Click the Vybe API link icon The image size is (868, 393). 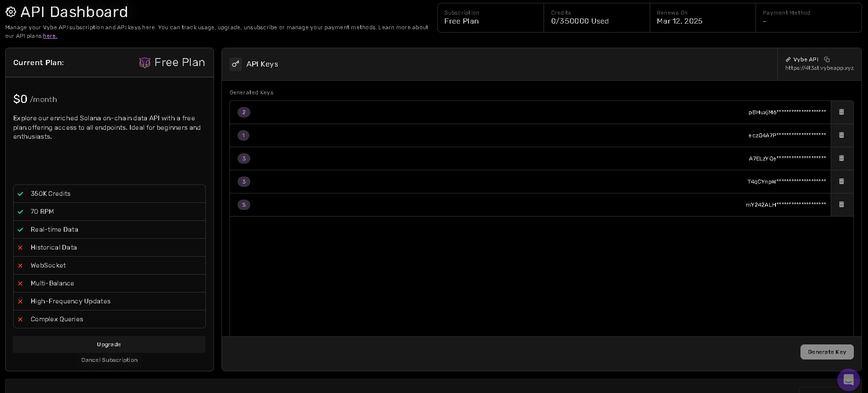point(788,59)
